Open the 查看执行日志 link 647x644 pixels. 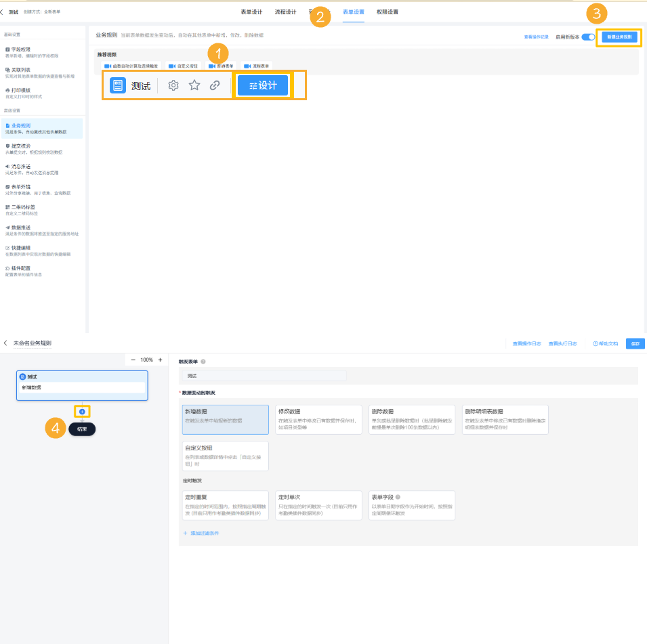[562, 343]
